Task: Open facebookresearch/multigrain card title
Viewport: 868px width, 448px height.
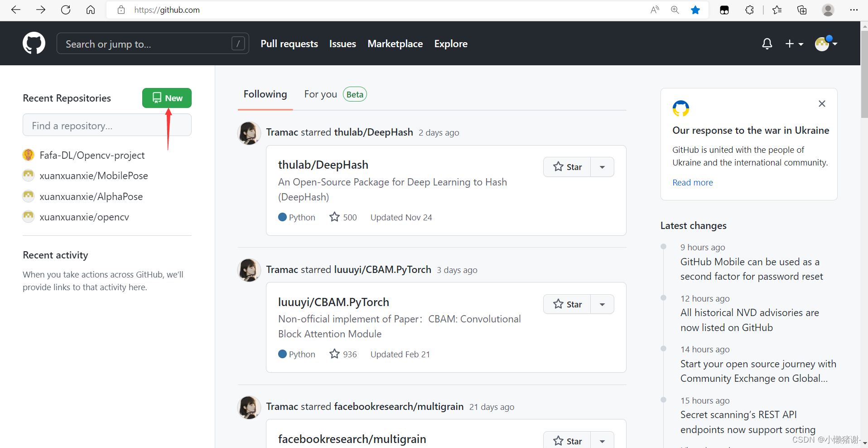Action: [352, 439]
